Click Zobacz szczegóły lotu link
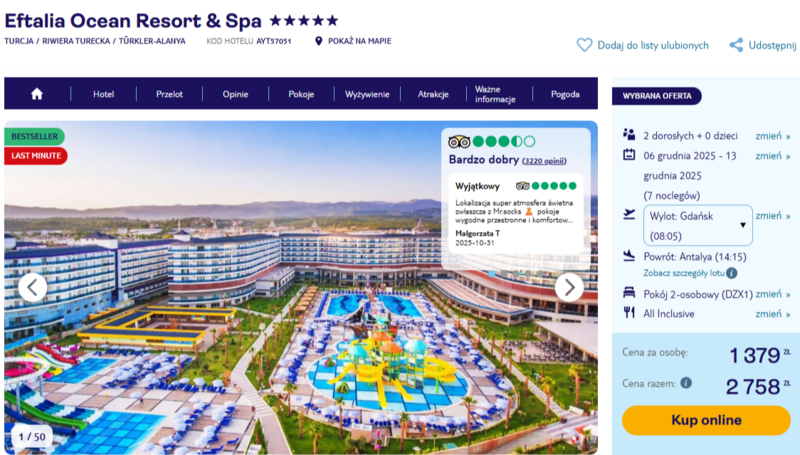800x455 pixels. [x=684, y=273]
